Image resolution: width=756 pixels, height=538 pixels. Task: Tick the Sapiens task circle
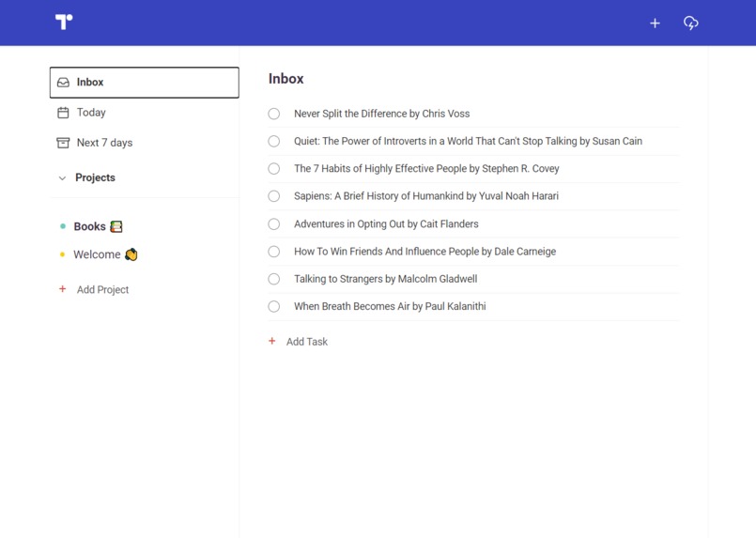coord(274,196)
